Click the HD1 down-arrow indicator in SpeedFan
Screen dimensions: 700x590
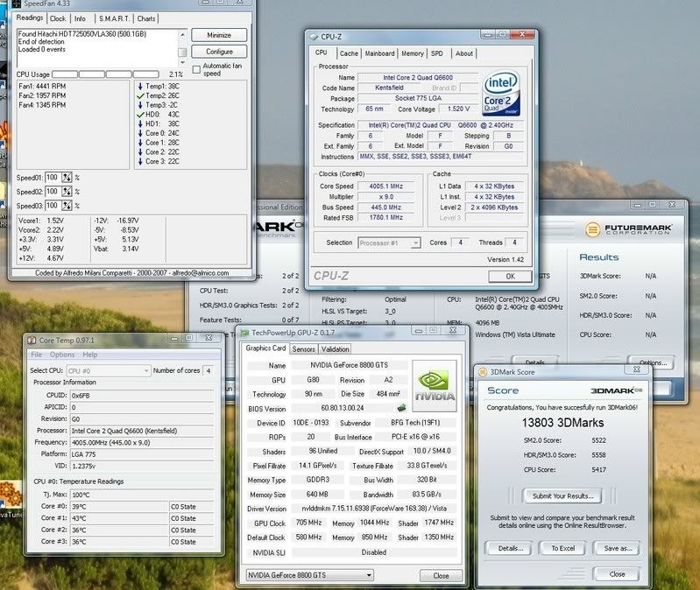point(140,123)
